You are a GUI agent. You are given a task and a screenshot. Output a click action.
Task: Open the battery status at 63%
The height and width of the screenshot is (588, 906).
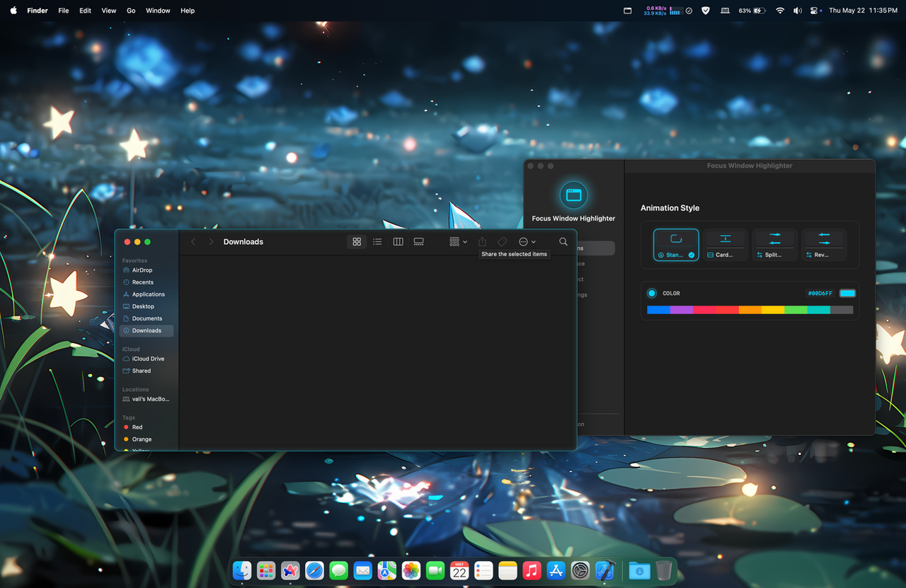tap(752, 11)
